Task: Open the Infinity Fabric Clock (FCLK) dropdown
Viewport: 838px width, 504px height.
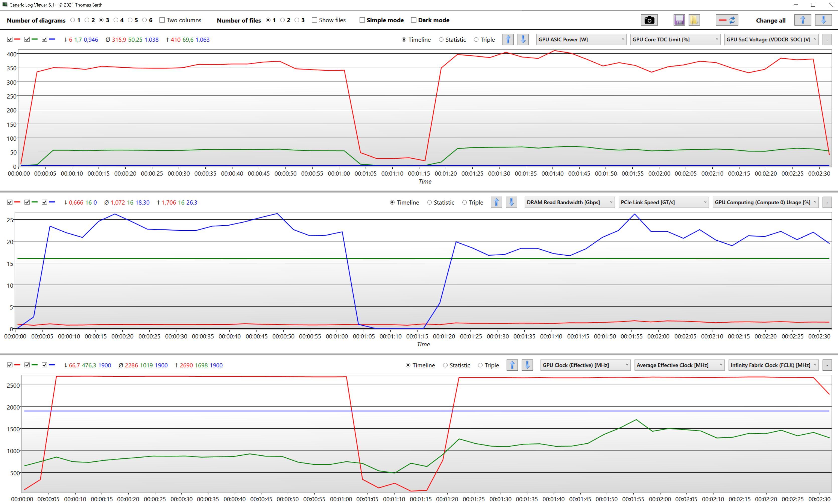Action: 773,365
